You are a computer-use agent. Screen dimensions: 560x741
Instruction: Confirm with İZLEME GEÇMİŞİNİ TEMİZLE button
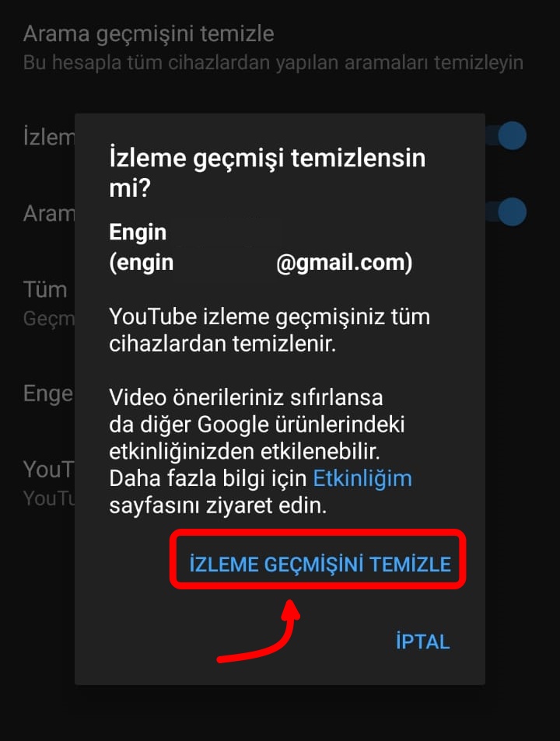tap(320, 564)
